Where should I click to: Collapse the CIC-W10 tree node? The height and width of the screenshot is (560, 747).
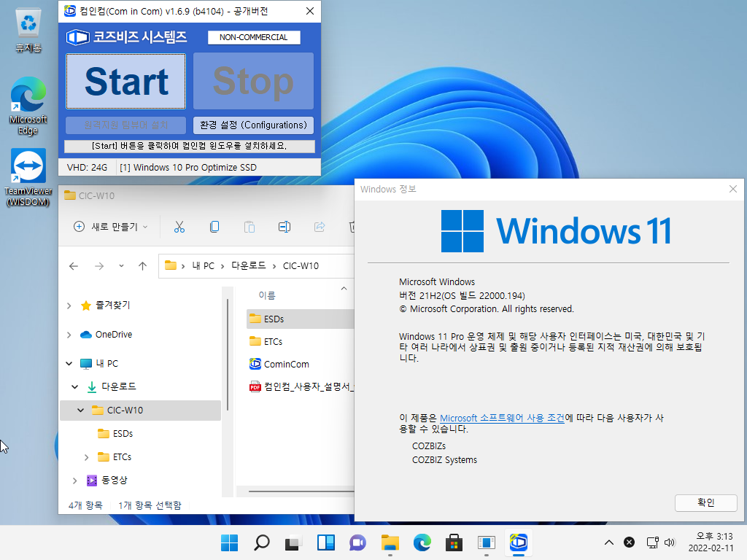point(80,410)
